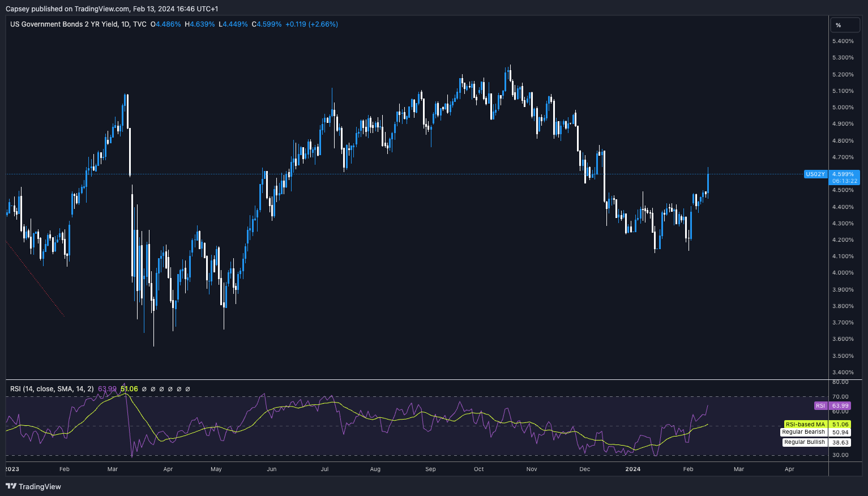The width and height of the screenshot is (868, 496).
Task: Click the 30.00 level on RSI axis
Action: click(x=840, y=455)
